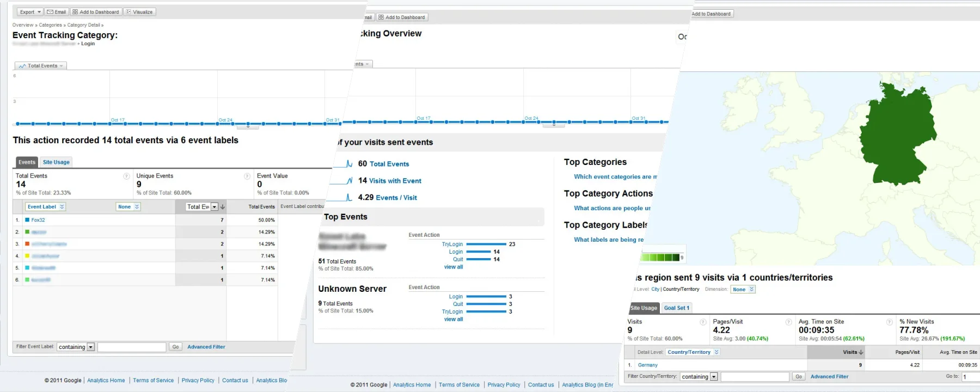Viewport: 980px width, 392px height.
Task: Open the TryLogin action with 23 events
Action: (452, 244)
